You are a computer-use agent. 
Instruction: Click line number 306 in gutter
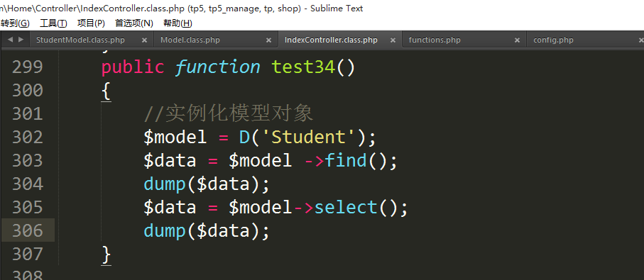[x=28, y=231]
